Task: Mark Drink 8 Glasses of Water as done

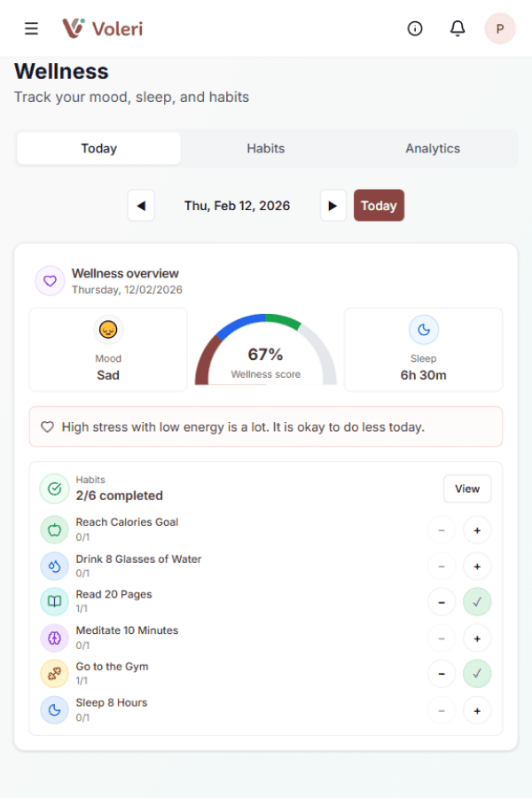Action: click(477, 566)
